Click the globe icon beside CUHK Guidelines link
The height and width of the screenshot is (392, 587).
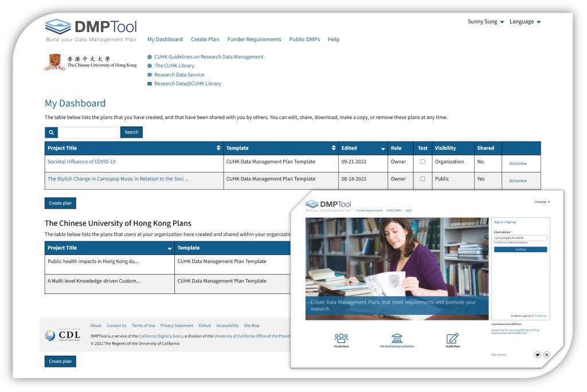[x=150, y=57]
